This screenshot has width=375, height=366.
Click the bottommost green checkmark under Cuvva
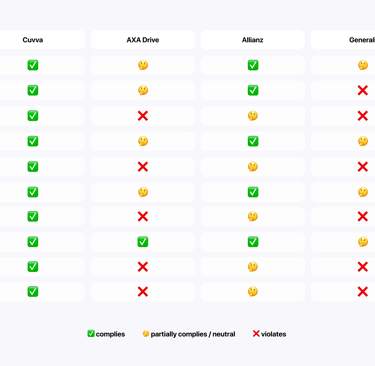(33, 292)
